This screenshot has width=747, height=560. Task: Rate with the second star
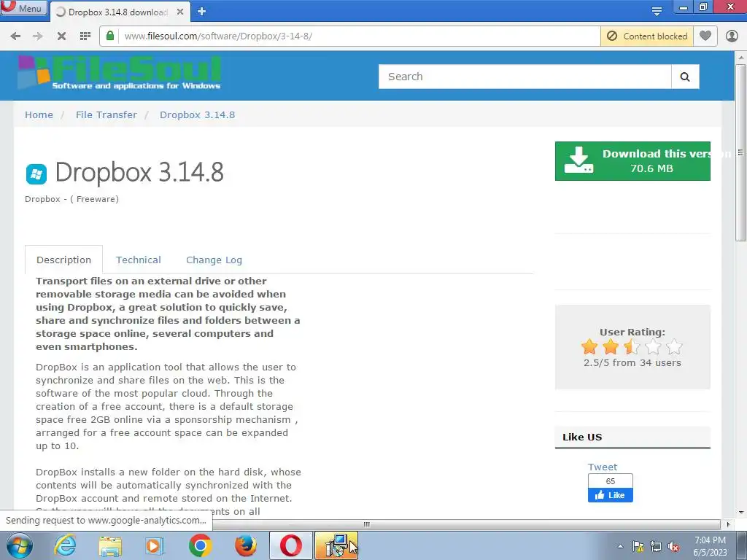click(611, 346)
